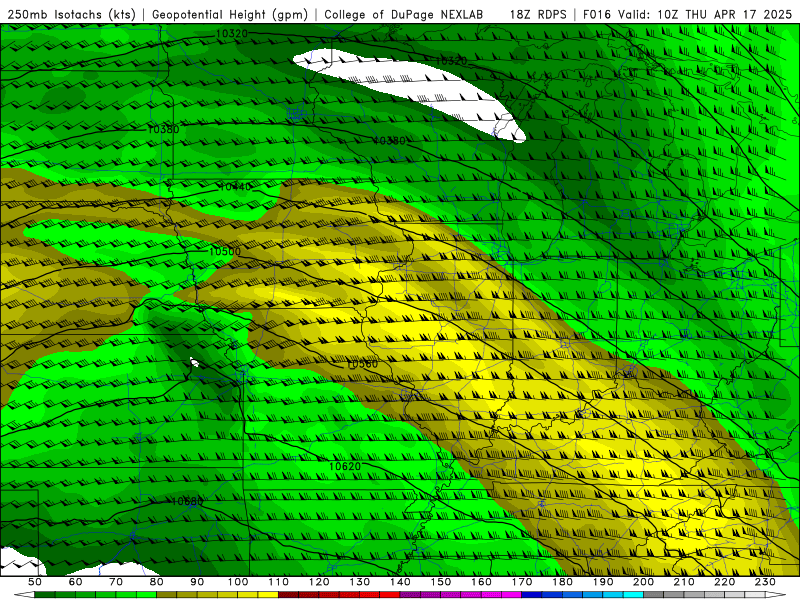Image resolution: width=800 pixels, height=600 pixels.
Task: Click the legend value 140
Action: 401,582
